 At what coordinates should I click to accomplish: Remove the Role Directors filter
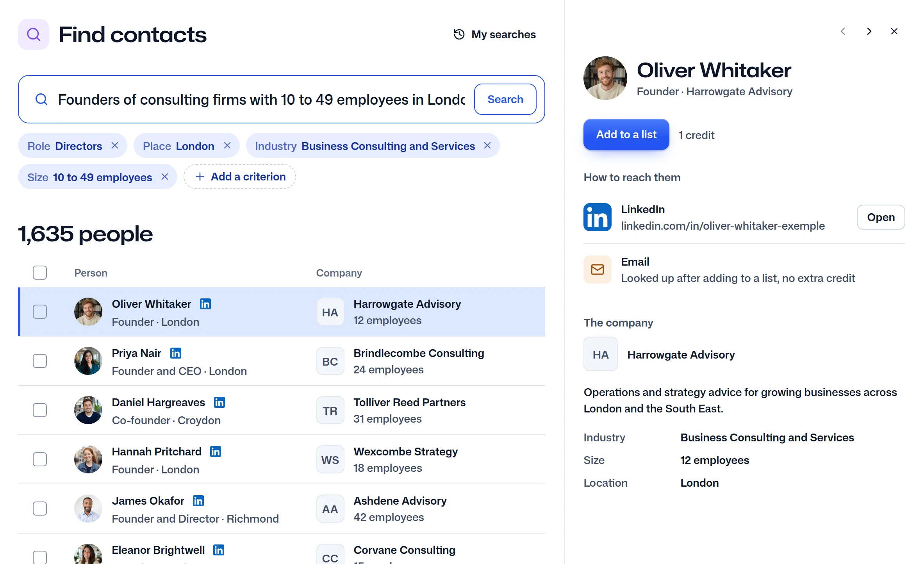point(115,145)
